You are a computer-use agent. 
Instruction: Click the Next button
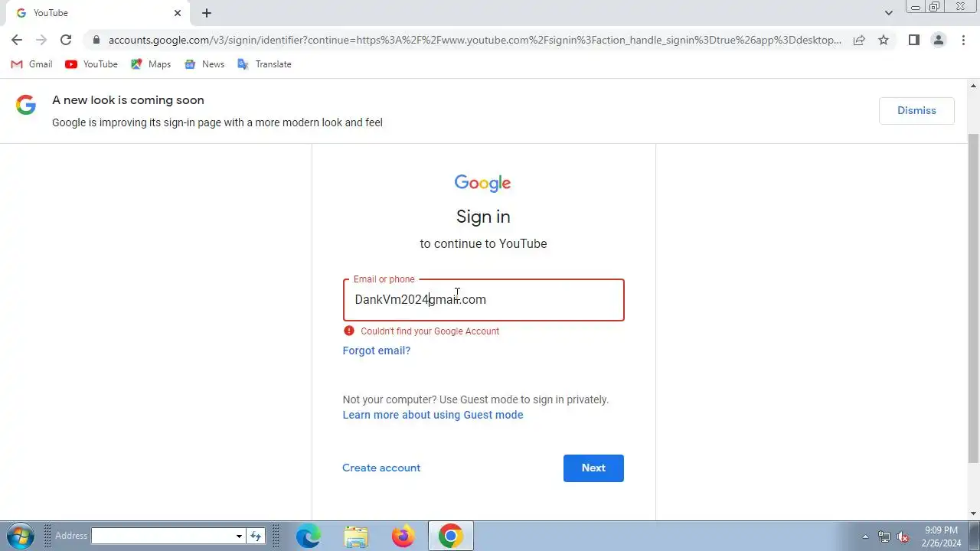coord(593,468)
